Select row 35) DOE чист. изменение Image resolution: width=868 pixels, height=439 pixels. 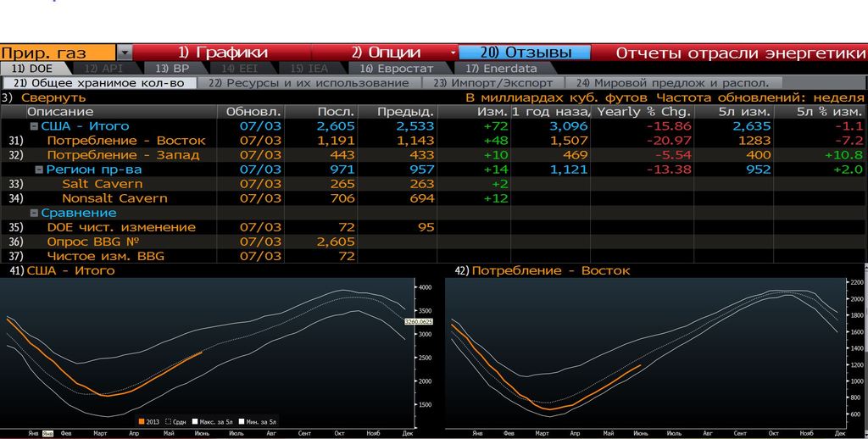click(x=434, y=227)
